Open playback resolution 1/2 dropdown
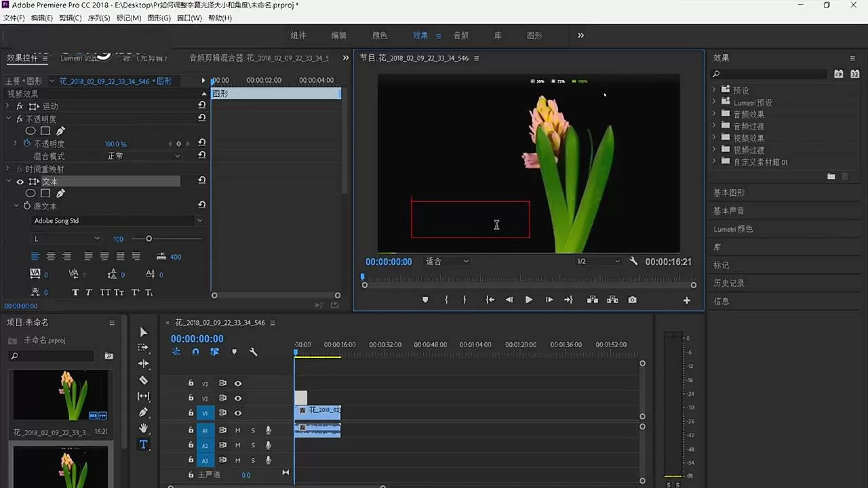Image resolution: width=868 pixels, height=488 pixels. click(x=598, y=261)
